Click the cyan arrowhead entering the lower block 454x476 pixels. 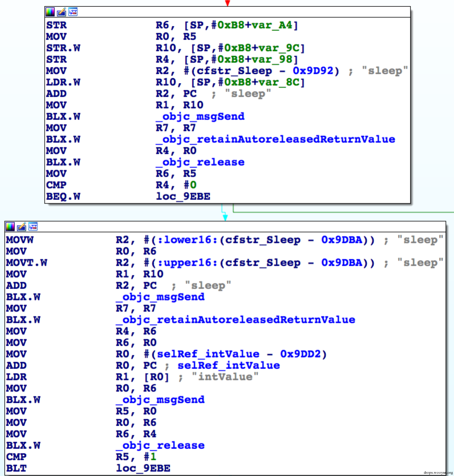tap(225, 217)
